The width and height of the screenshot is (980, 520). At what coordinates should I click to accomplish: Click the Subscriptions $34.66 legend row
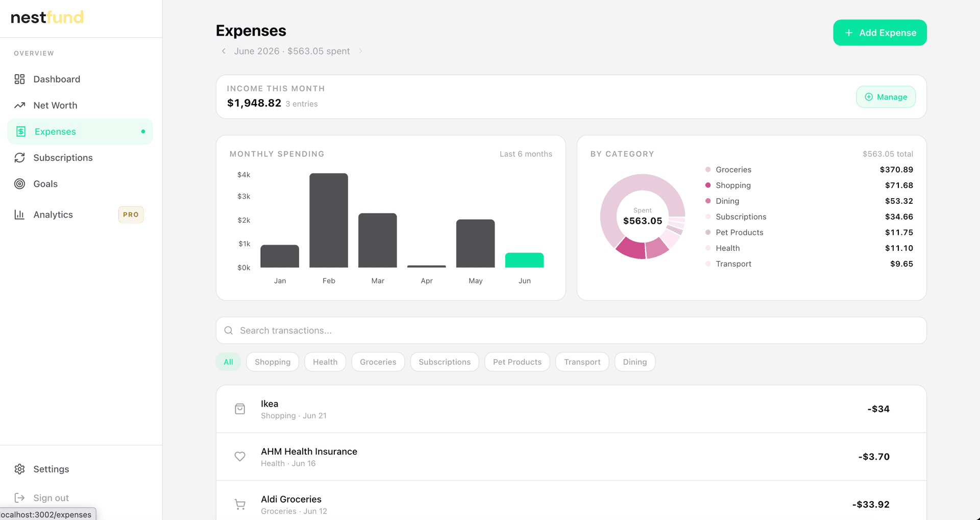tap(809, 217)
